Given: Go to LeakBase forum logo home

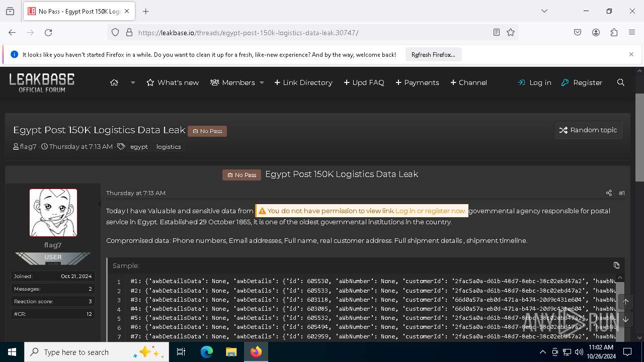Looking at the screenshot, I should pos(42,82).
